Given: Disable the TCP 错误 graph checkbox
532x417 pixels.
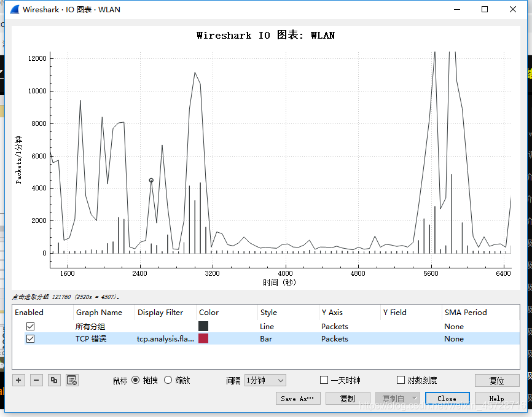Looking at the screenshot, I should click(31, 338).
